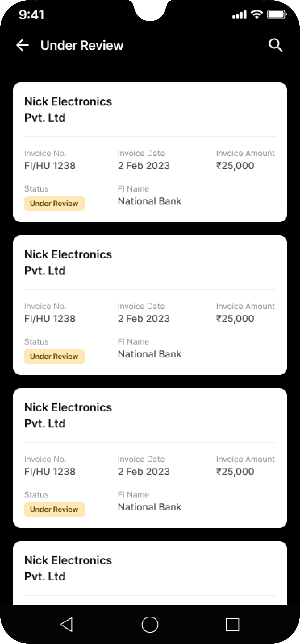Screen dimensions: 300x644
Task: Select the Under Review page title
Action: 82,45
